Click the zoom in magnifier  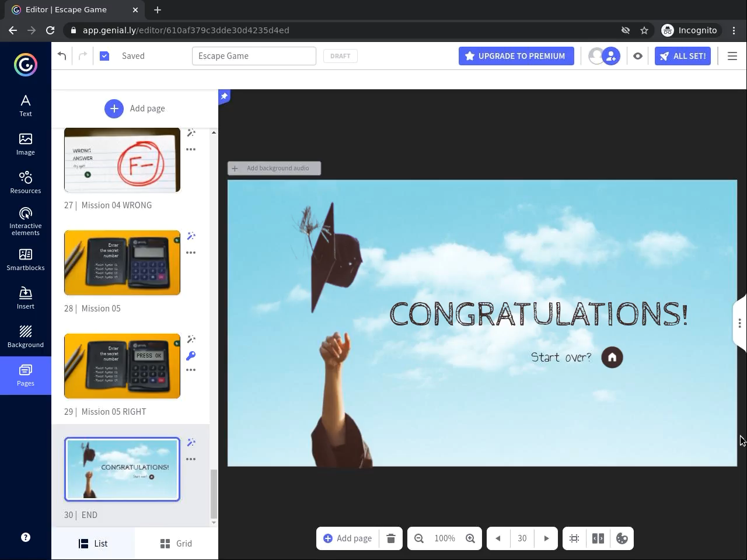tap(470, 538)
